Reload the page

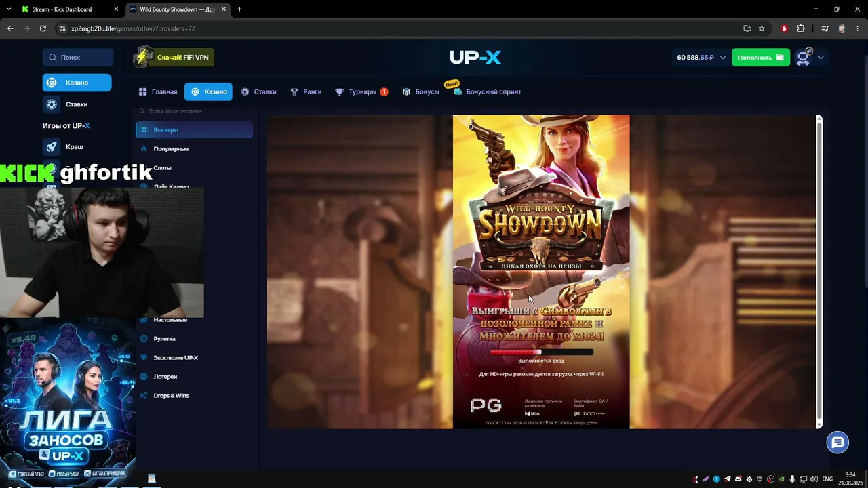click(43, 28)
